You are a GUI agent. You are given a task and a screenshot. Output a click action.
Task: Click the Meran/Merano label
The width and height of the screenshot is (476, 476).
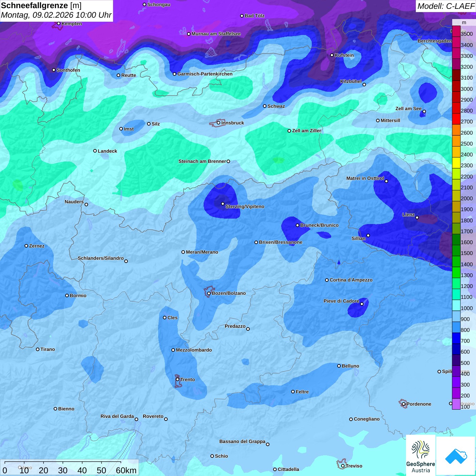tap(202, 252)
